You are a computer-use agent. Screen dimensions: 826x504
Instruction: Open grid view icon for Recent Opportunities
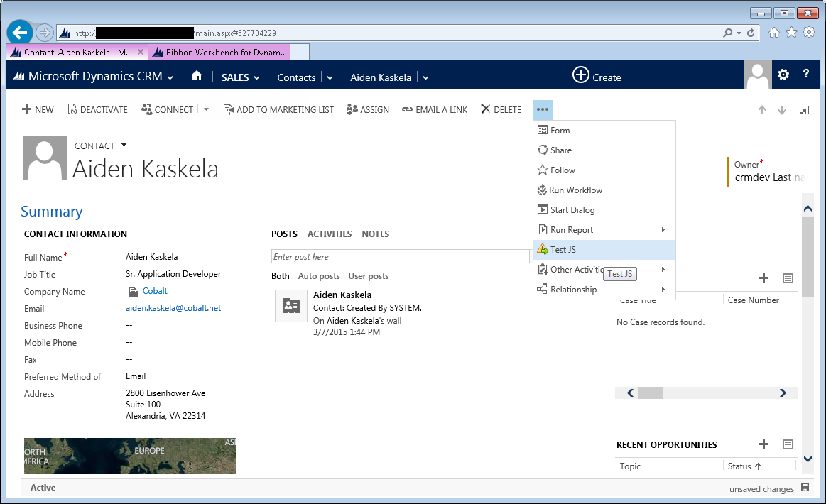click(x=788, y=444)
